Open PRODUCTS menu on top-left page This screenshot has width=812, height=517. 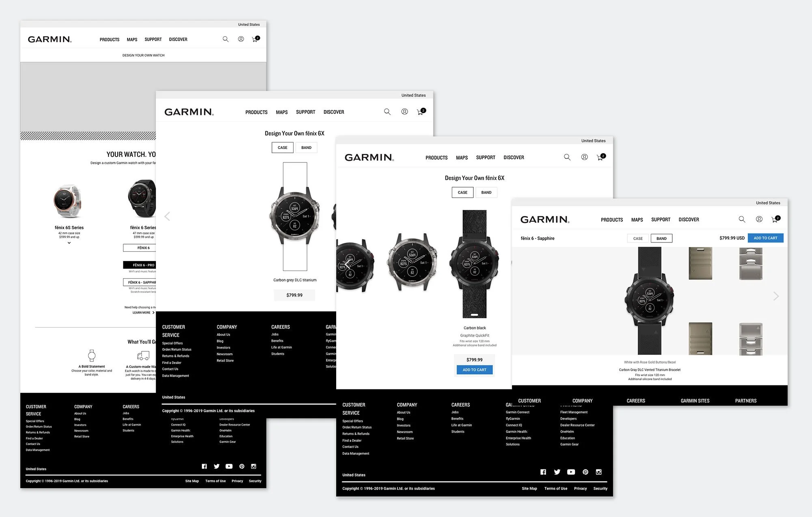pos(109,39)
